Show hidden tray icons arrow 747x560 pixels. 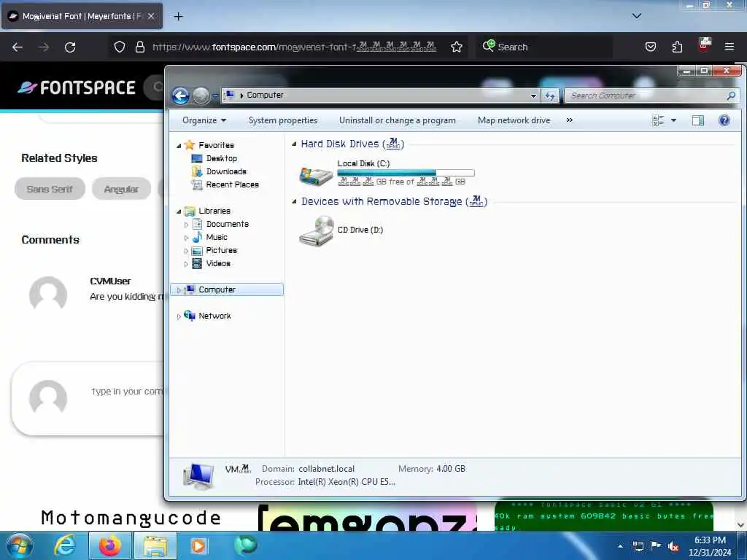pos(620,545)
